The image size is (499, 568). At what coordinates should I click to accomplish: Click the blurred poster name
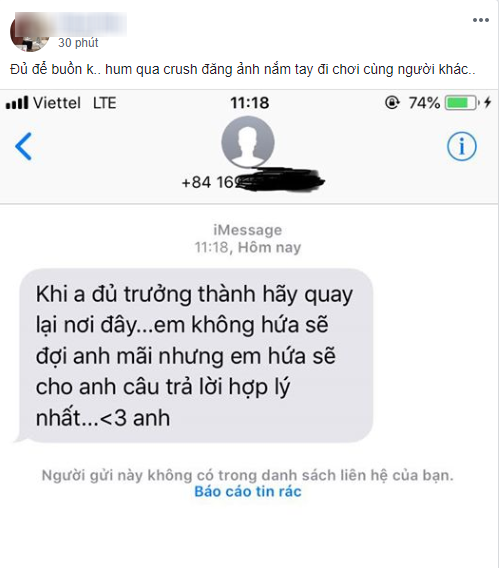(91, 24)
